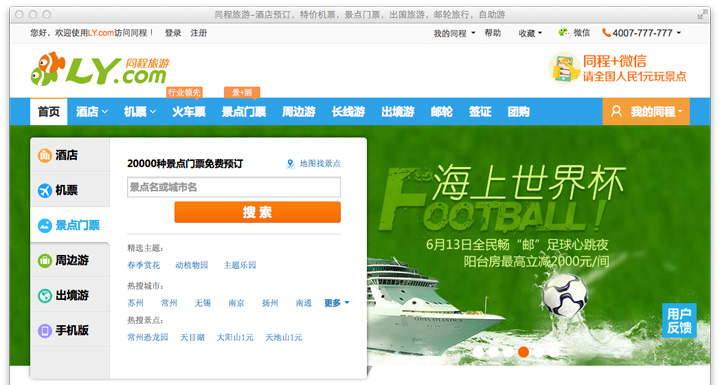Open 大阳山1元 attraction link
This screenshot has width=720, height=385.
point(235,338)
